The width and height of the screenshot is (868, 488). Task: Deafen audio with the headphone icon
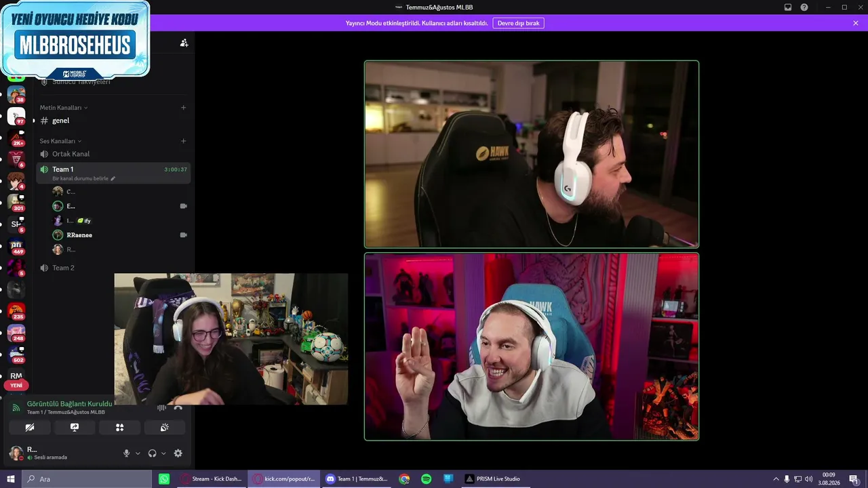click(x=152, y=453)
